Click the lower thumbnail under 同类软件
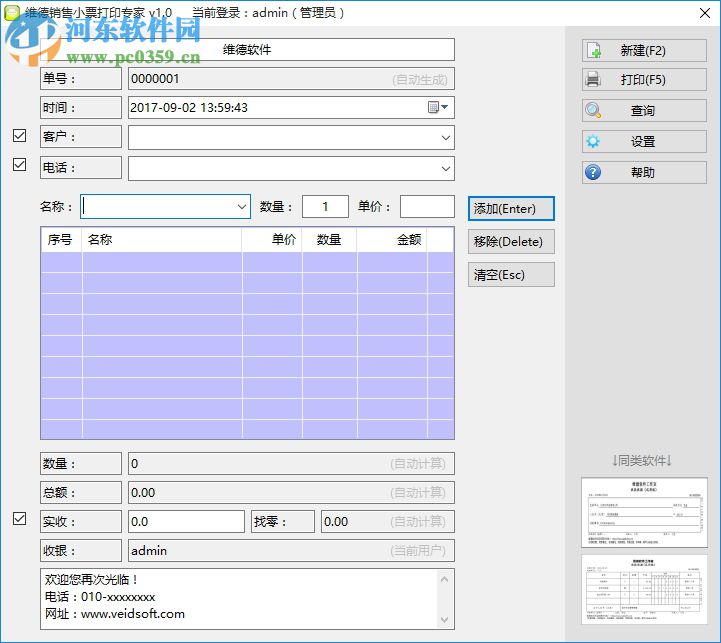Screen dimensions: 721x643 coord(644,590)
